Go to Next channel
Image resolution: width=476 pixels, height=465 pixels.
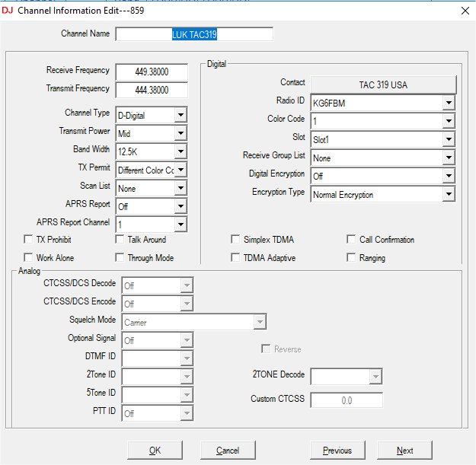(x=404, y=450)
